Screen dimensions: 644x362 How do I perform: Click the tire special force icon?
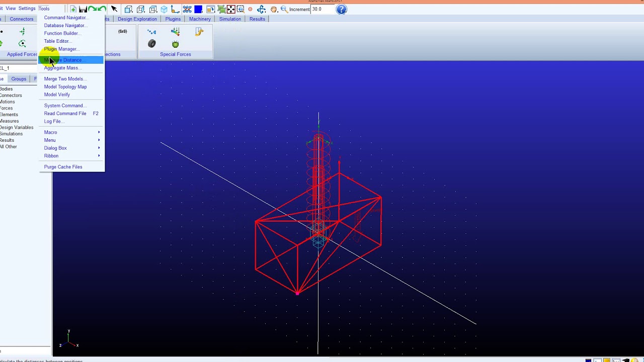(x=152, y=44)
